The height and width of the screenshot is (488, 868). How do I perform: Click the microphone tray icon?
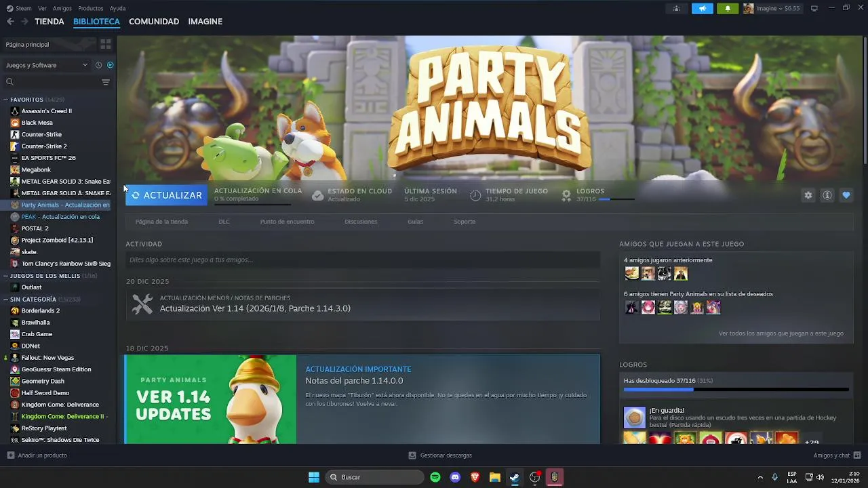pyautogui.click(x=774, y=477)
